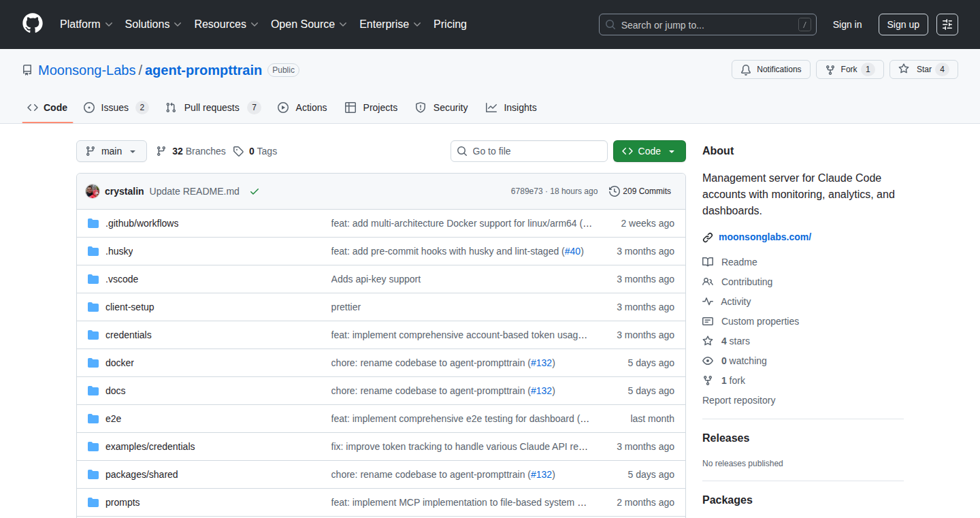
Task: Expand the Solutions menu
Action: pos(152,25)
